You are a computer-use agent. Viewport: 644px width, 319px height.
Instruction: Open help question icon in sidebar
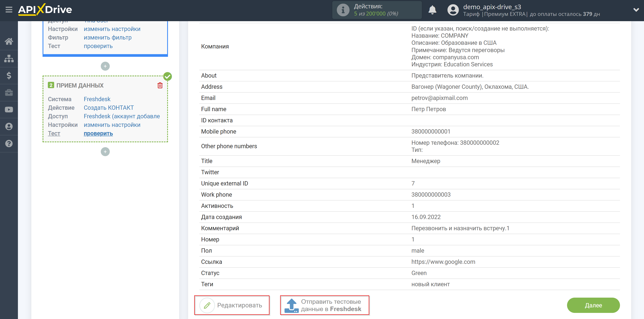[x=9, y=144]
